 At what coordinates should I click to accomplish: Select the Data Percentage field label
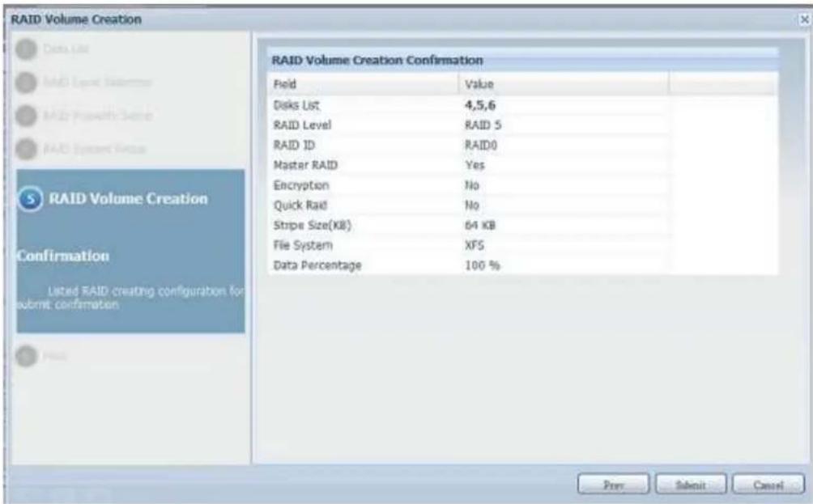click(317, 265)
